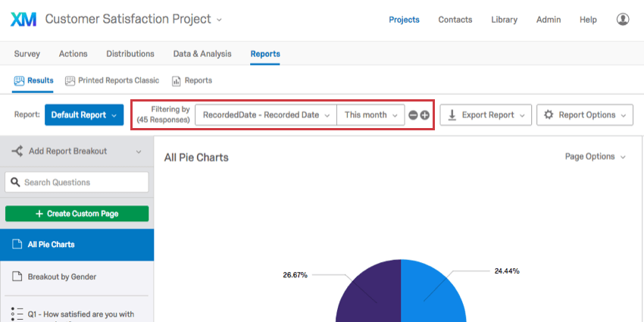Select the Printed Reports Classic sub-tab
Image resolution: width=644 pixels, height=322 pixels.
tap(112, 80)
